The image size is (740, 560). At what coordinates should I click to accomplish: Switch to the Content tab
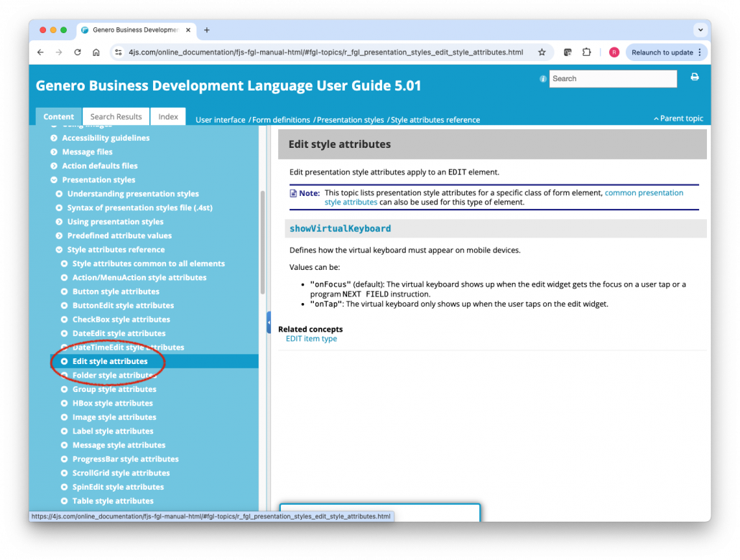(58, 116)
